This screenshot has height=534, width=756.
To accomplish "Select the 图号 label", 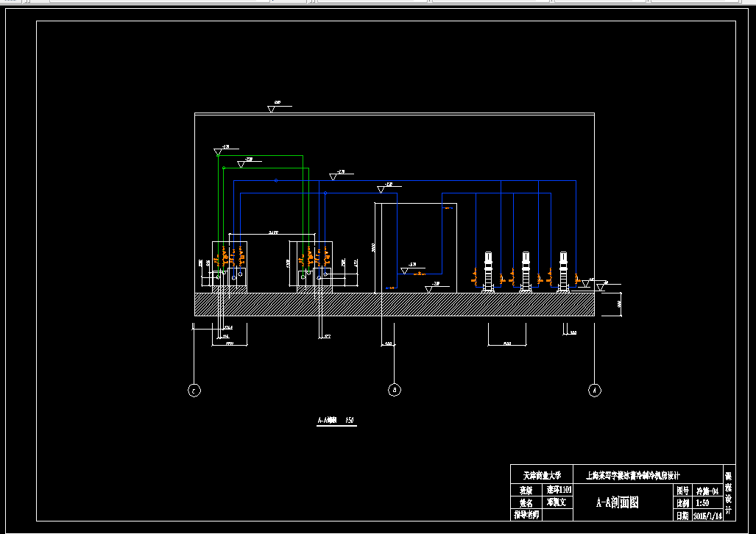I will (682, 491).
